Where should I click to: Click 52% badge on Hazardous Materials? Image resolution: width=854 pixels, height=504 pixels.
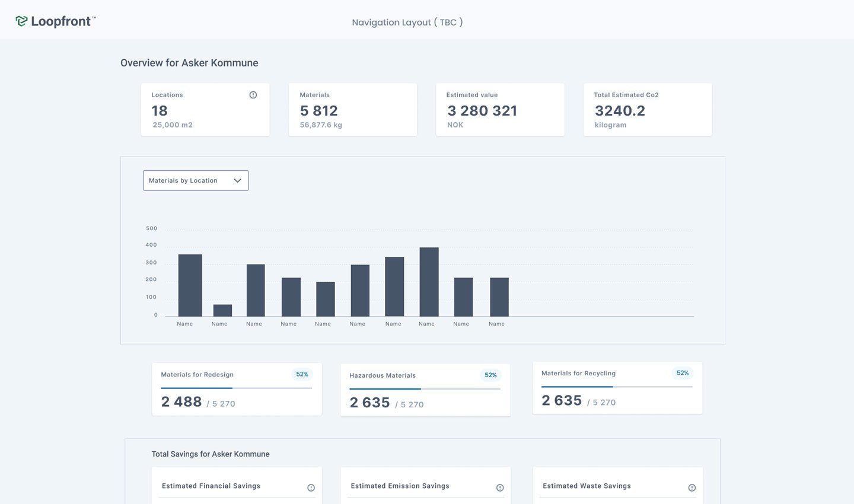(x=490, y=375)
